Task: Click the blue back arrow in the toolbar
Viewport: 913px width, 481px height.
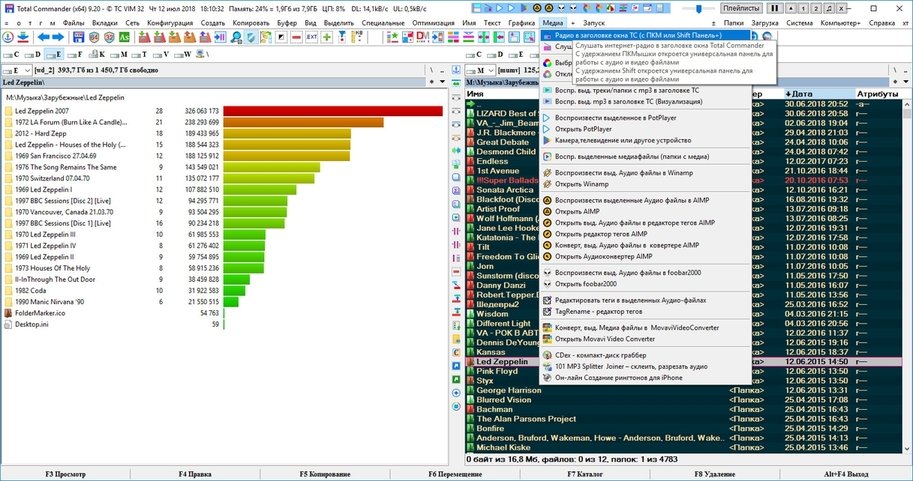Action: click(44, 37)
